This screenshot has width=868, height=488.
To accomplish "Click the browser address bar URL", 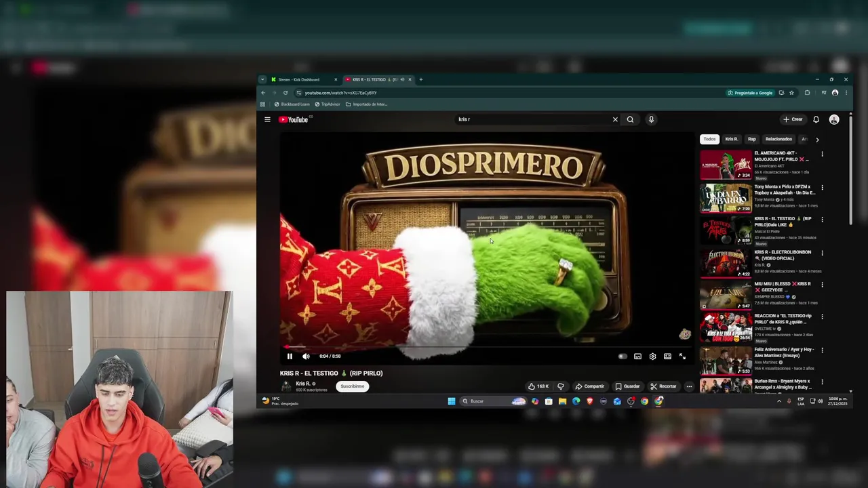I will tap(340, 93).
